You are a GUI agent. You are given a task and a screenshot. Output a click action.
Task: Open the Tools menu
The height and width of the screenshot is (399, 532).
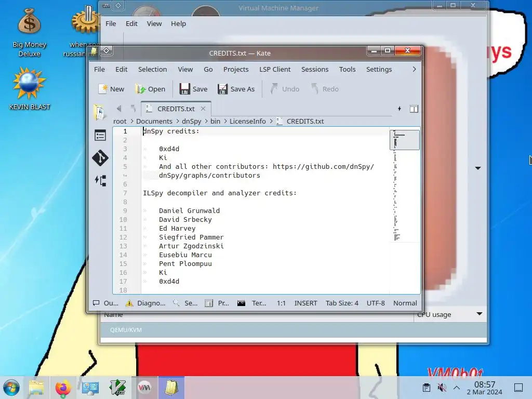click(x=348, y=69)
